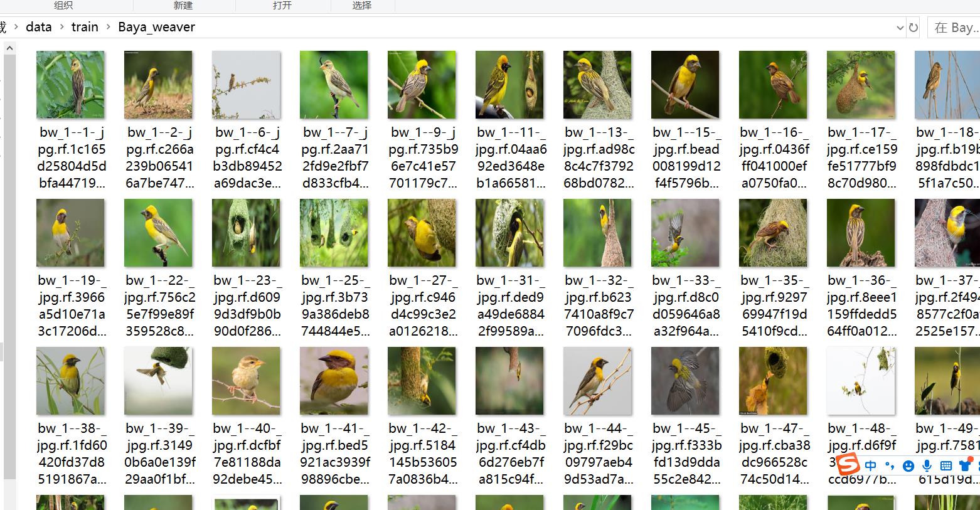Image resolution: width=980 pixels, height=510 pixels.
Task: Click file name "bw_1--15-_jpg.rf.bead…"
Action: click(686, 157)
